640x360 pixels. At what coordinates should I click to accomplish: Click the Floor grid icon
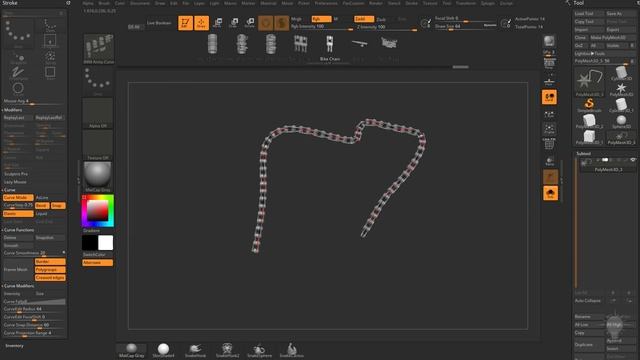[x=549, y=81]
